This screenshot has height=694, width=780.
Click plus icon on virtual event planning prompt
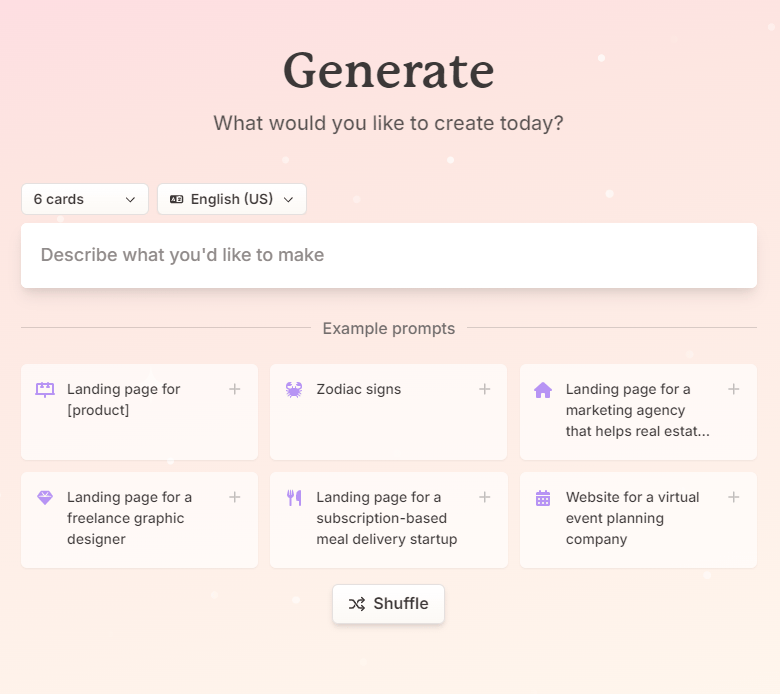pyautogui.click(x=733, y=497)
